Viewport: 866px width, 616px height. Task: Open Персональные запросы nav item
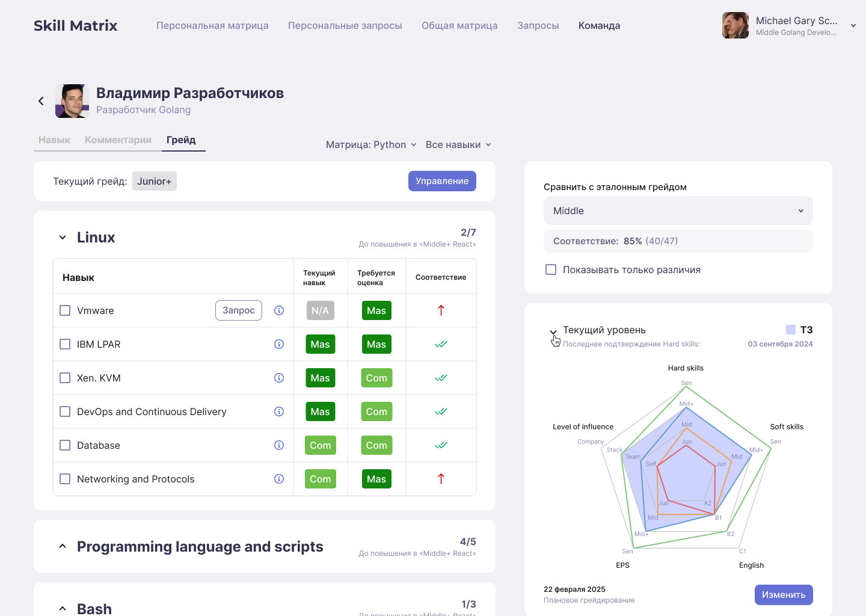coord(345,25)
